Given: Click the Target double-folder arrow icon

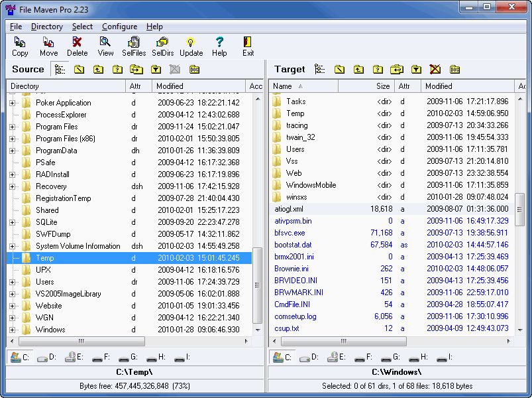Looking at the screenshot, I should tap(397, 70).
